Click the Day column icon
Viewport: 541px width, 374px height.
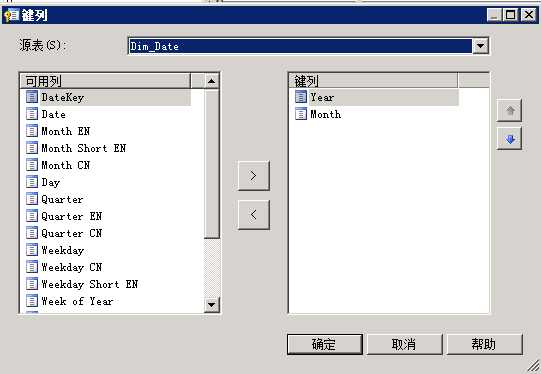(32, 182)
